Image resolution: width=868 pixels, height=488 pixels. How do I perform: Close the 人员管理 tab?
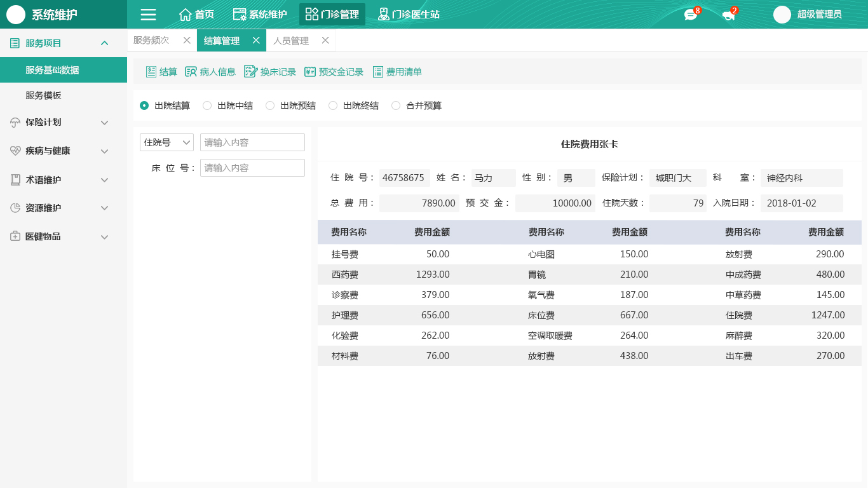325,40
